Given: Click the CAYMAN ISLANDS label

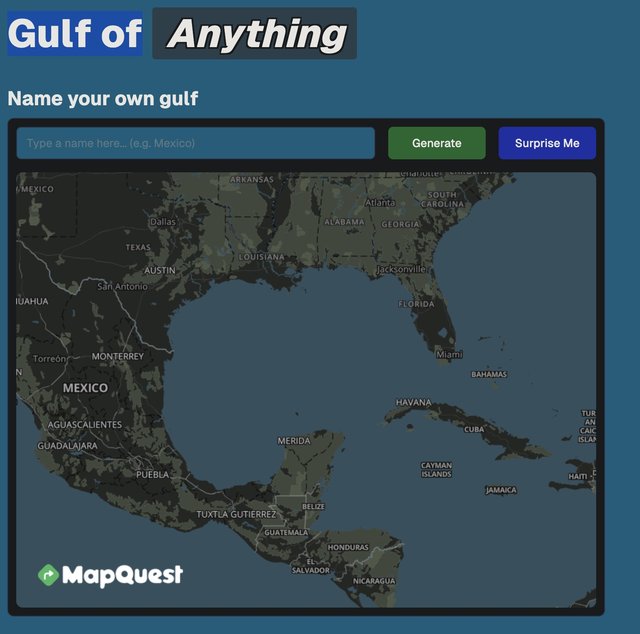Looking at the screenshot, I should pos(436,469).
